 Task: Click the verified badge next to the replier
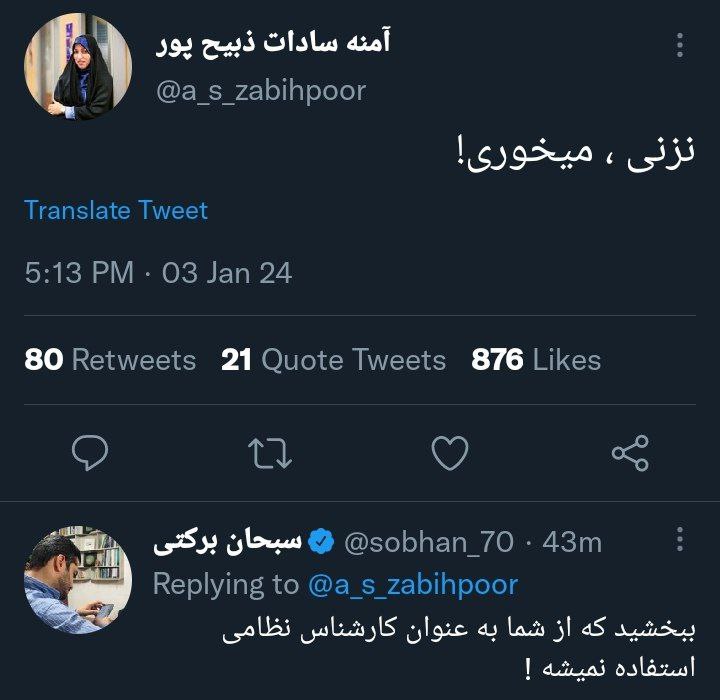point(320,542)
